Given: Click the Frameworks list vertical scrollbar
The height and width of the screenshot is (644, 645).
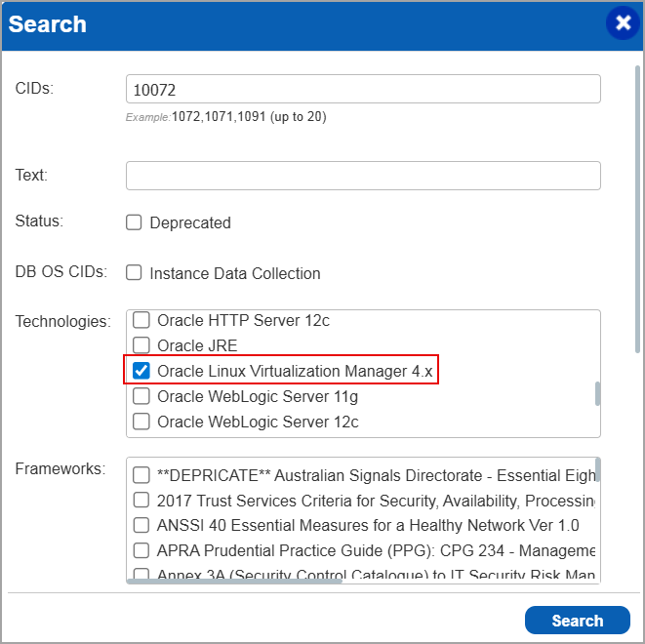Looking at the screenshot, I should point(597,470).
